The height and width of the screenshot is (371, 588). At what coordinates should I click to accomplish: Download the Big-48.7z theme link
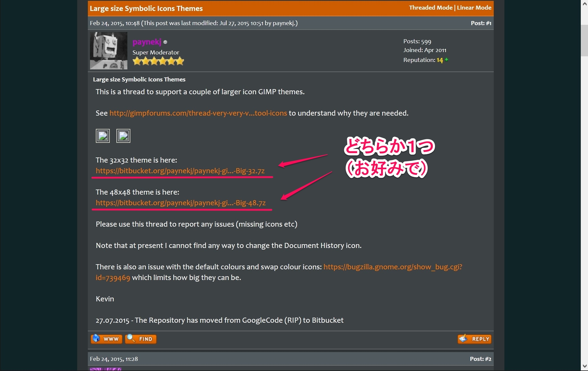click(x=181, y=203)
